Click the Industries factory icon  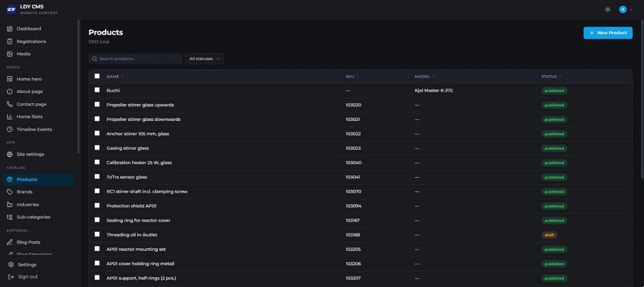(10, 204)
